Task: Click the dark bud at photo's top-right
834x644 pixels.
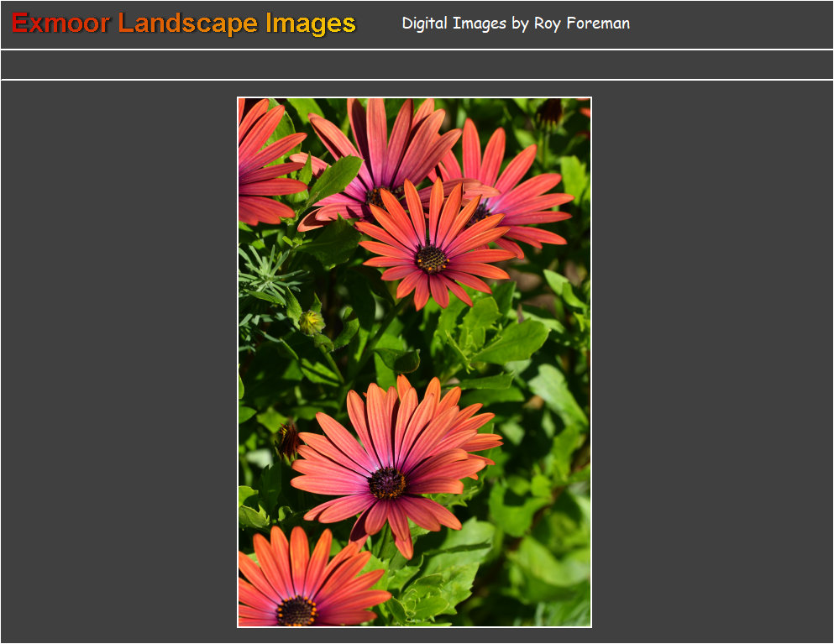Action: coord(550,110)
